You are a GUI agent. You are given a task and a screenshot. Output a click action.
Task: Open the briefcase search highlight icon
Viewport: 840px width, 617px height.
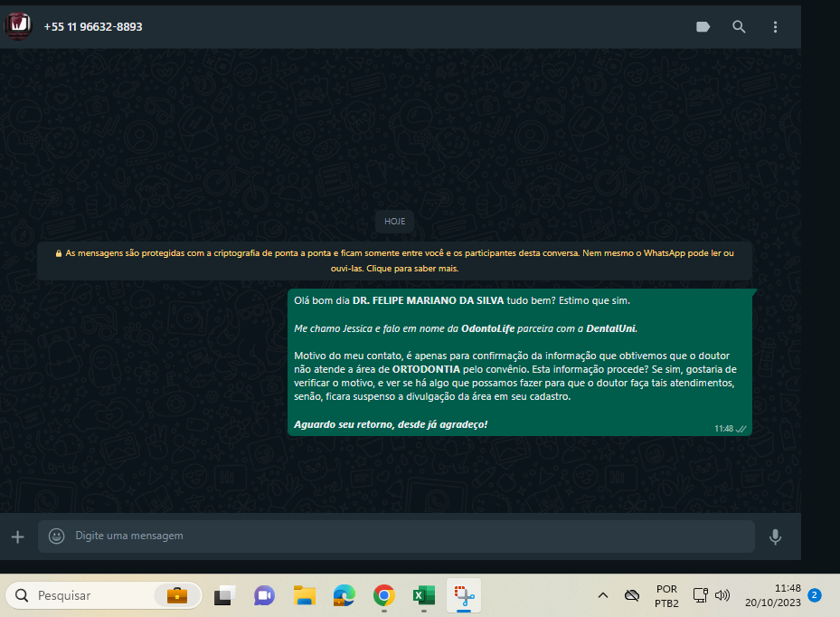pos(177,595)
